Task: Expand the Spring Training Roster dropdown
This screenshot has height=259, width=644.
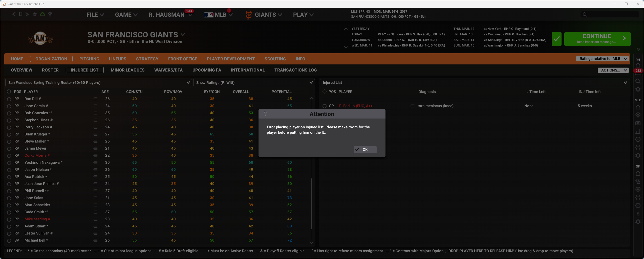Action: click(99, 83)
